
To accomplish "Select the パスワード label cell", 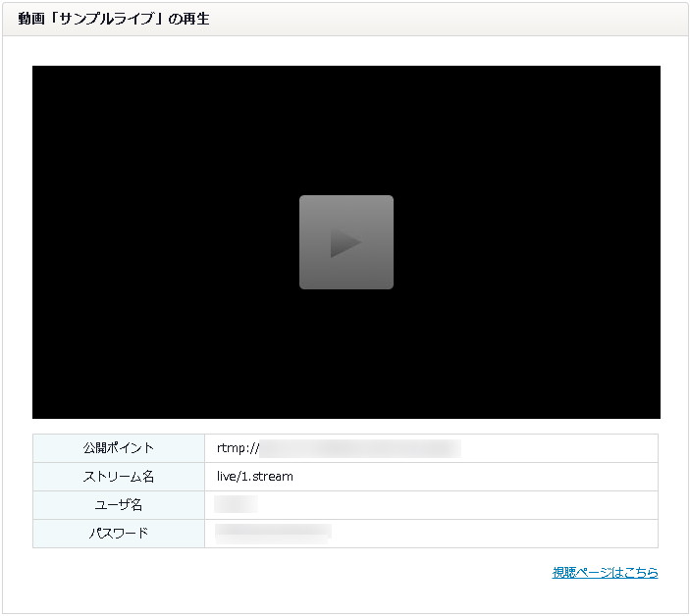I will point(119,534).
